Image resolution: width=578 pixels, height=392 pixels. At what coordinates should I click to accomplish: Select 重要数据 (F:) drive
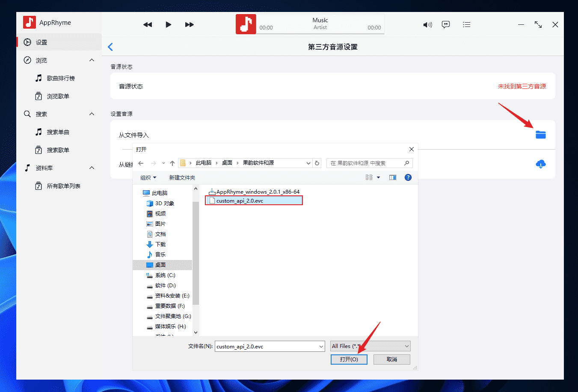point(166,306)
